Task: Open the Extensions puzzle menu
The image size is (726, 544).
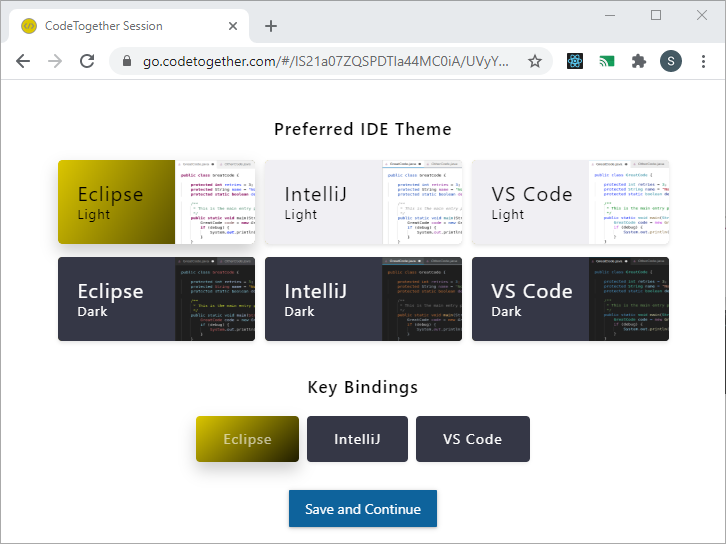Action: tap(638, 61)
